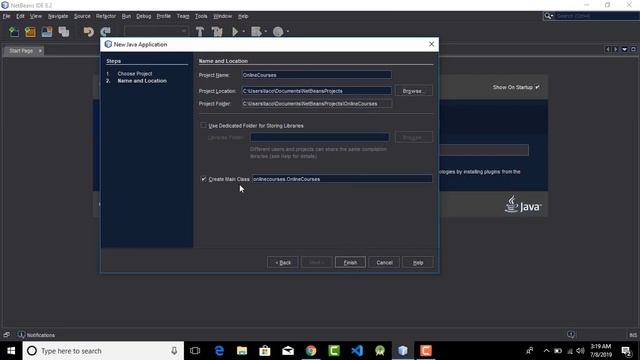Open Task View on the taskbar

(195, 351)
